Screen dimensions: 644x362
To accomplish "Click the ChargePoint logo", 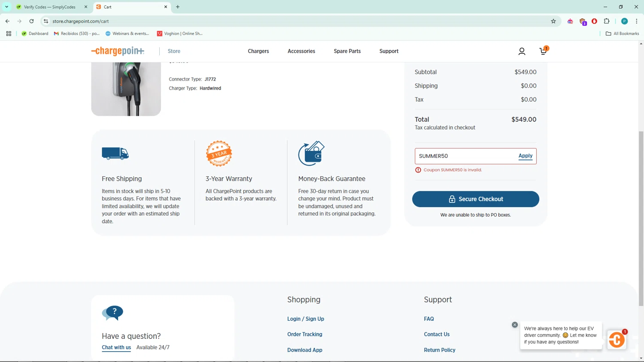I will coord(118,51).
